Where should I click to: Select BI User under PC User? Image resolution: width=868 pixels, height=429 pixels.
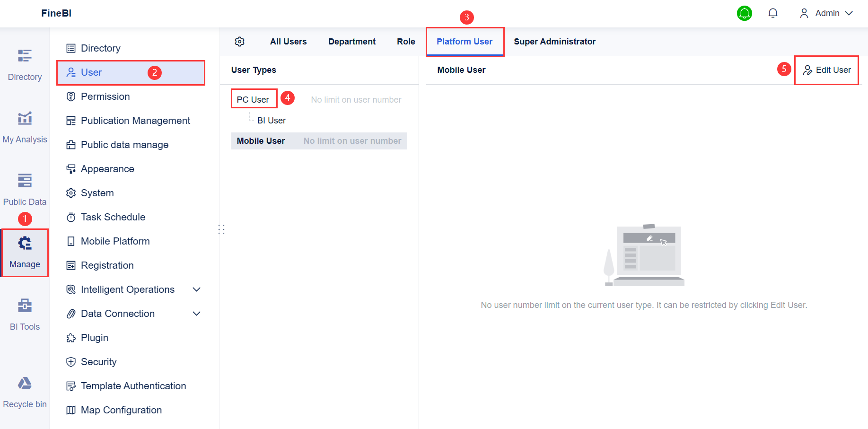coord(271,120)
